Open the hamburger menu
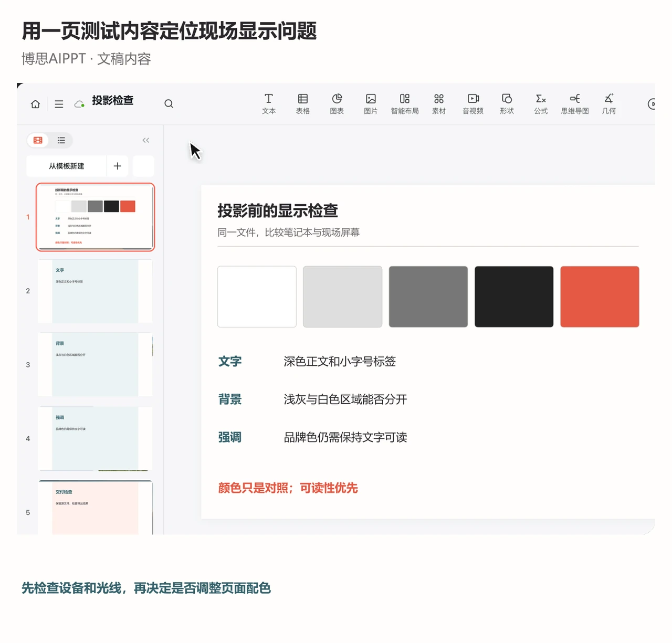The width and height of the screenshot is (672, 643). click(59, 104)
